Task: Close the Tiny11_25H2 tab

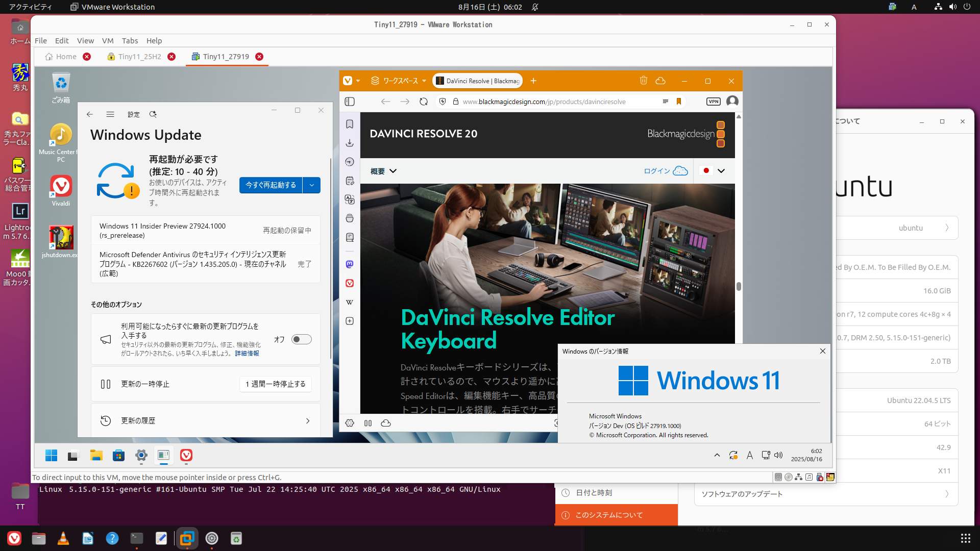Action: pyautogui.click(x=171, y=57)
